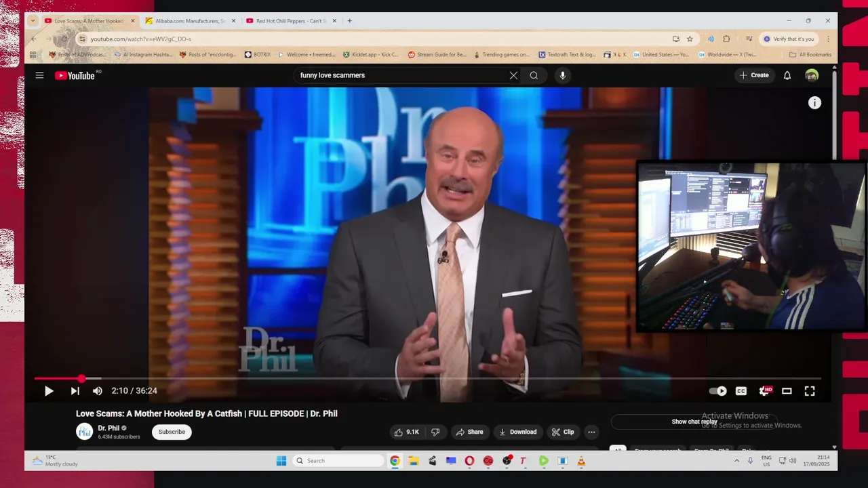Open the Trending games bookmark
868x488 pixels.
(502, 55)
